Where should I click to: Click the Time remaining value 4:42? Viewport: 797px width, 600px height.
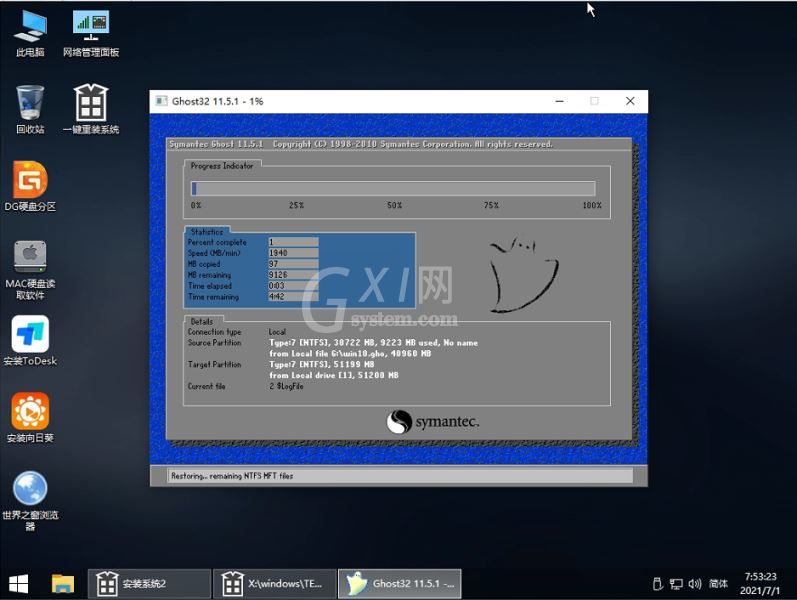click(293, 296)
